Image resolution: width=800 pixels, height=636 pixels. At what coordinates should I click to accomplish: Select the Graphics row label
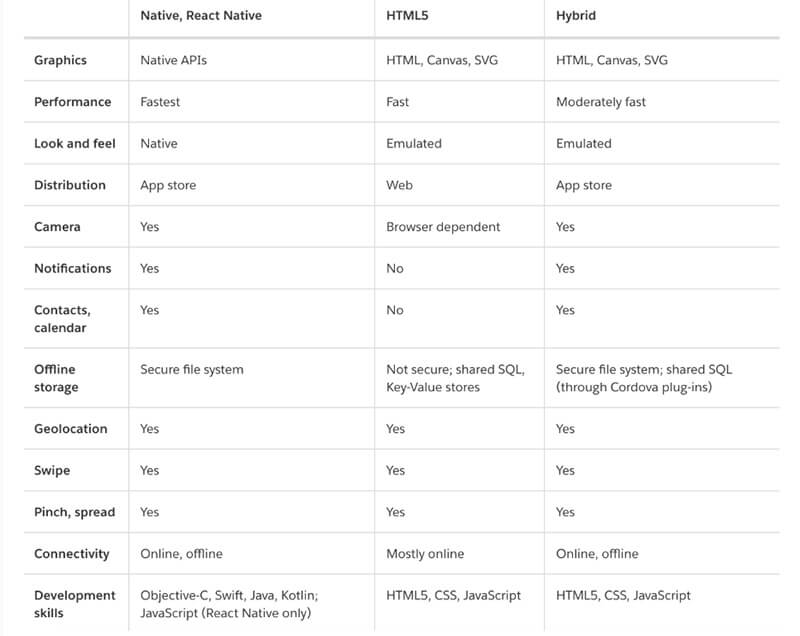point(60,60)
